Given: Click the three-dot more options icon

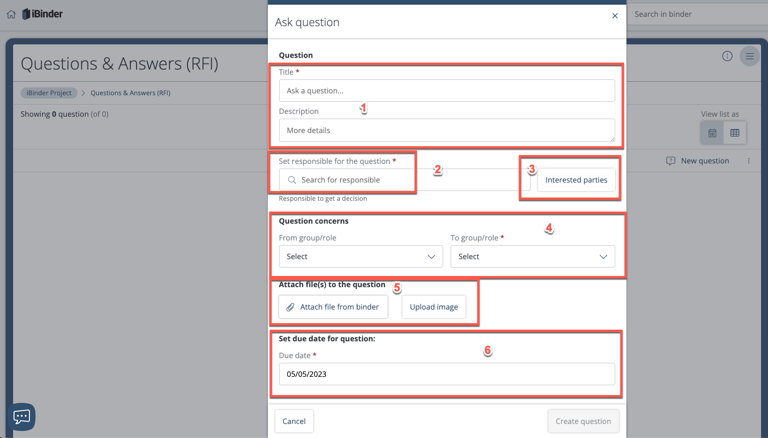Looking at the screenshot, I should (x=748, y=161).
